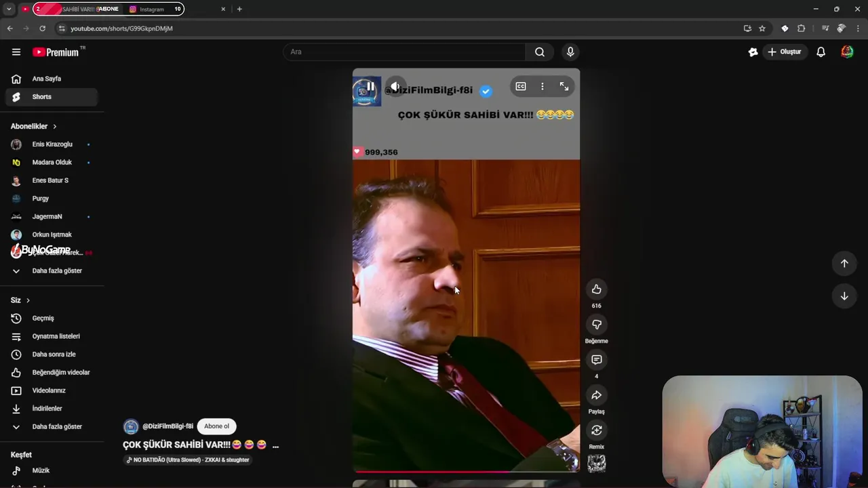The height and width of the screenshot is (488, 868).
Task: Open @DiziFilmBilgi-f8i channel below video
Action: [x=167, y=426]
